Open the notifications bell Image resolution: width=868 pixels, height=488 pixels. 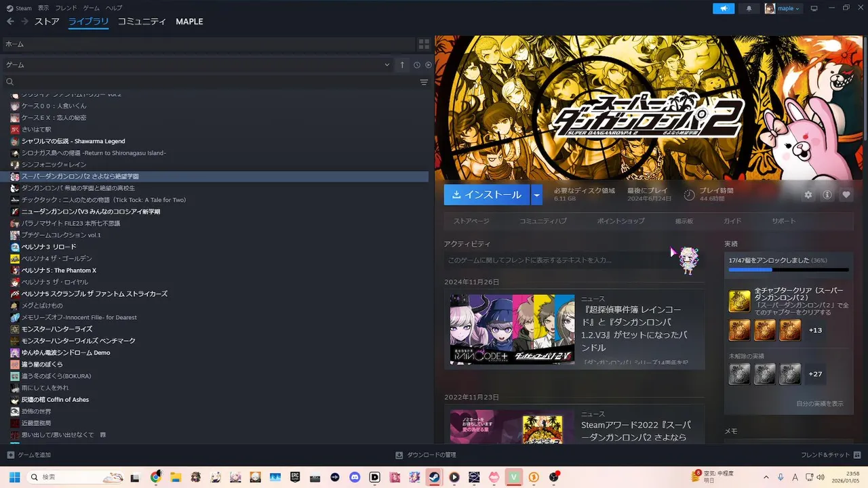click(749, 8)
